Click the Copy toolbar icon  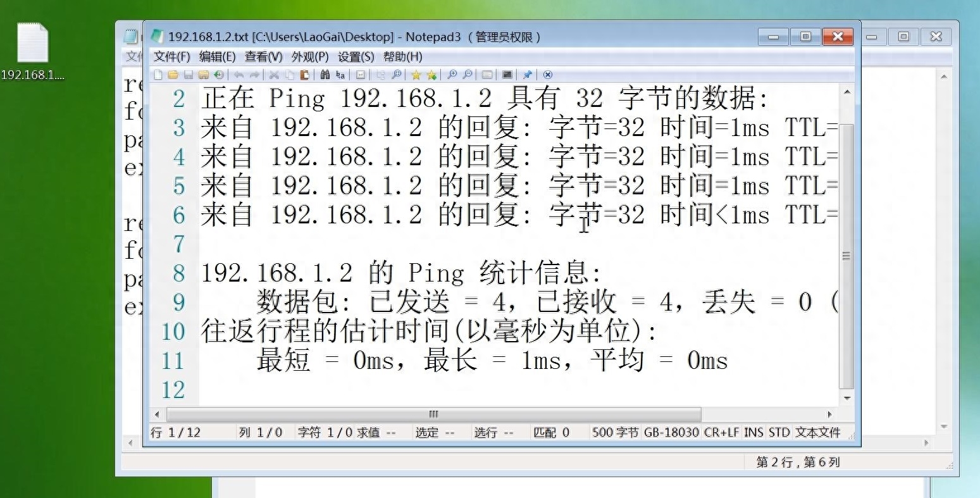[289, 75]
